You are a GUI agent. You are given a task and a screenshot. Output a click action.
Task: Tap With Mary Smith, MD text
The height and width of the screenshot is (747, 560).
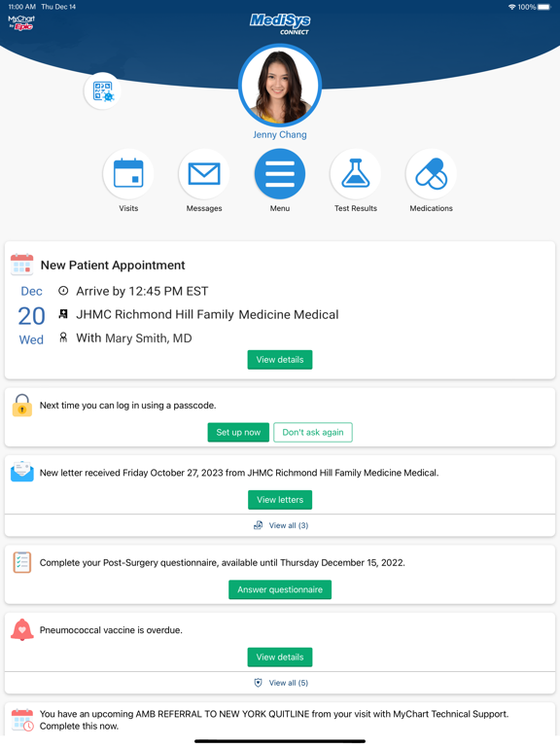(x=134, y=338)
